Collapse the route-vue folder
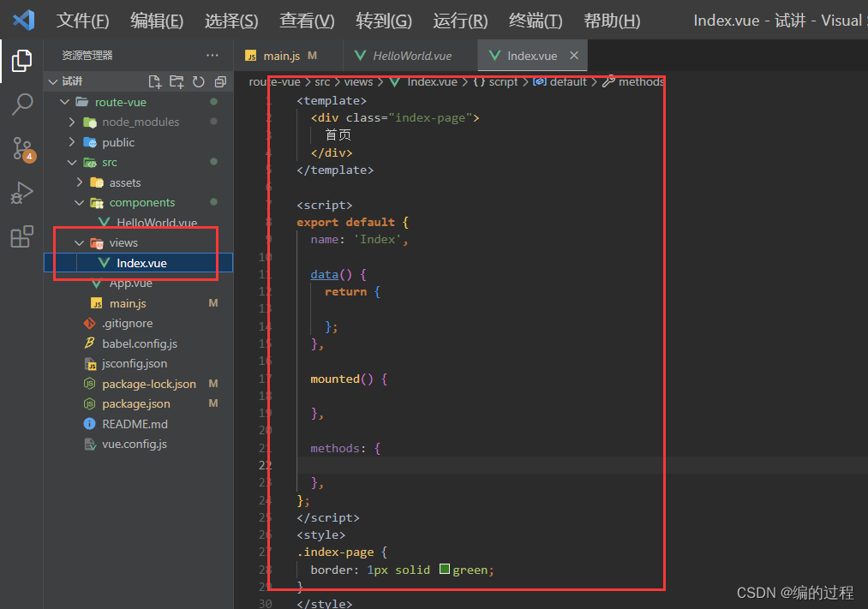Image resolution: width=868 pixels, height=609 pixels. point(65,102)
